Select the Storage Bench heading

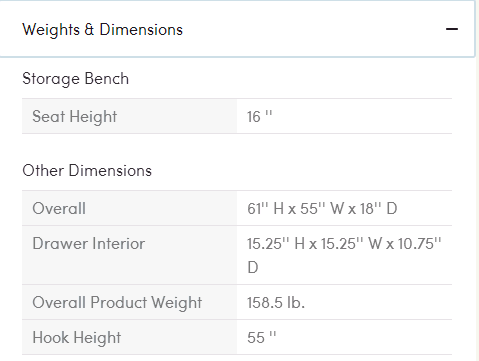pyautogui.click(x=75, y=79)
